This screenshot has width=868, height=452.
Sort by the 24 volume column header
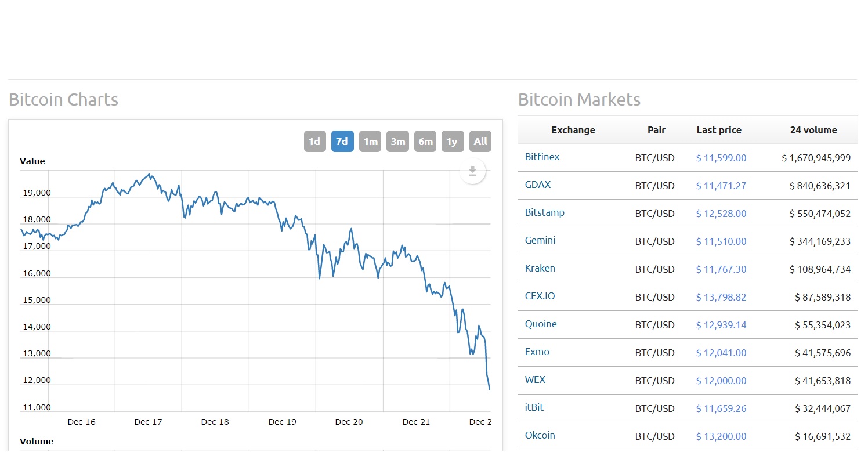(813, 130)
